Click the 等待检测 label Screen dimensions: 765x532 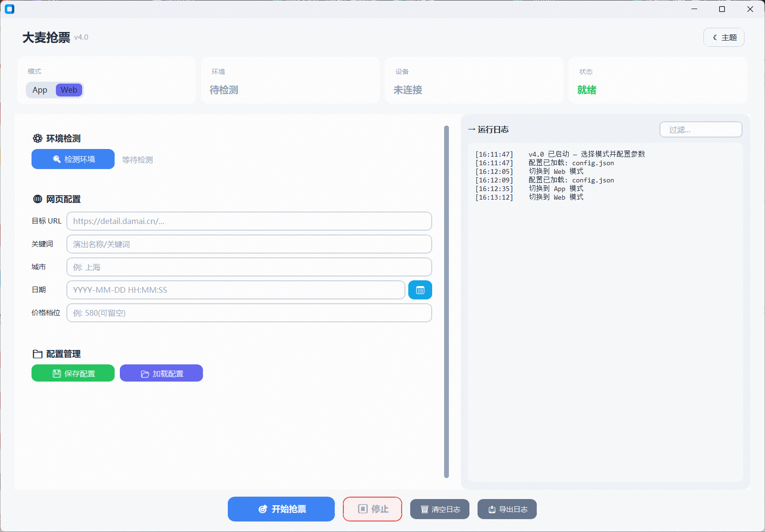(x=138, y=160)
